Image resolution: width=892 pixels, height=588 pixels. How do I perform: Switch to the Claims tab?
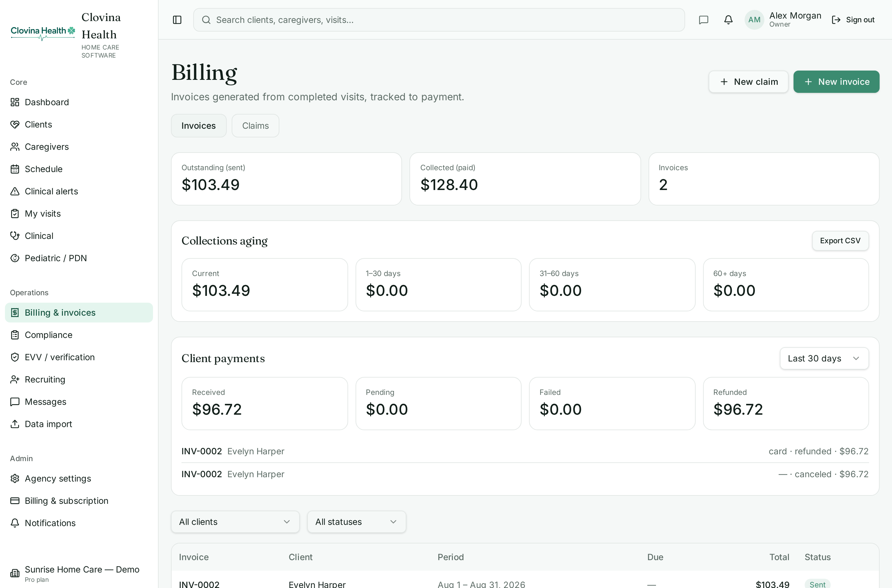click(255, 126)
